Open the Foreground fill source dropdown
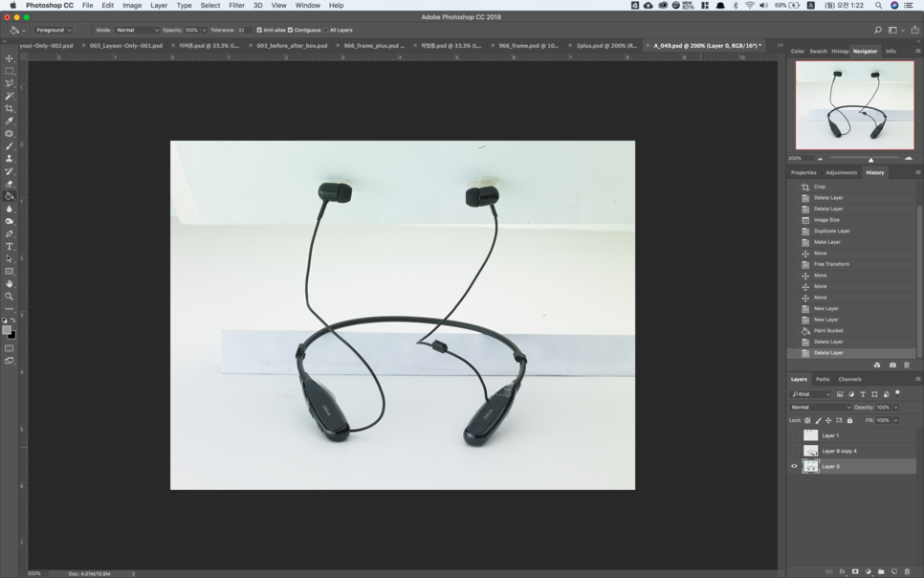The height and width of the screenshot is (578, 924). [53, 30]
